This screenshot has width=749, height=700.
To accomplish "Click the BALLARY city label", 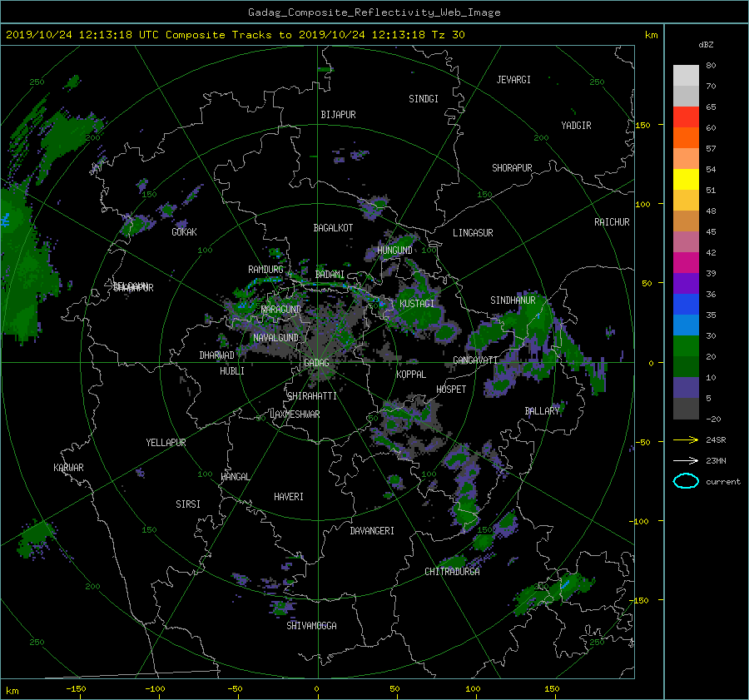I will coord(542,411).
